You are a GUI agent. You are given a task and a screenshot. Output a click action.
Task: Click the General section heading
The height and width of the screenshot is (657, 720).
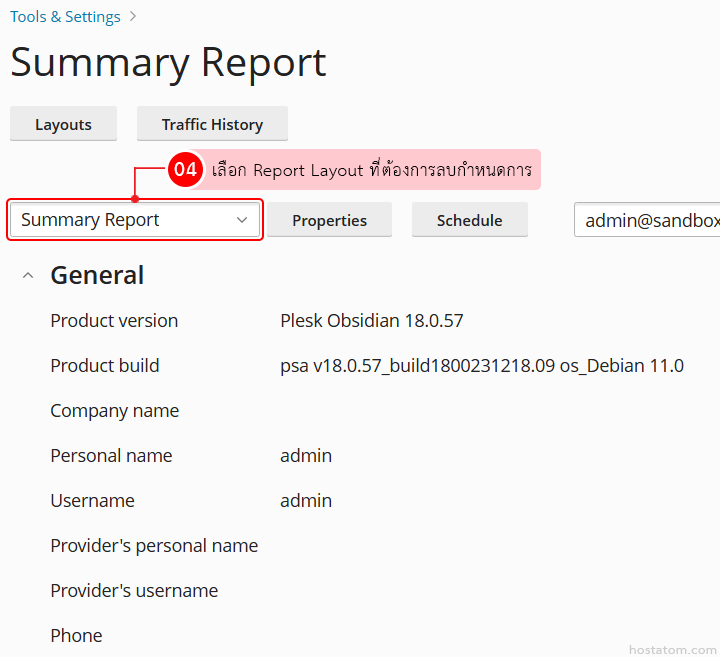point(97,275)
